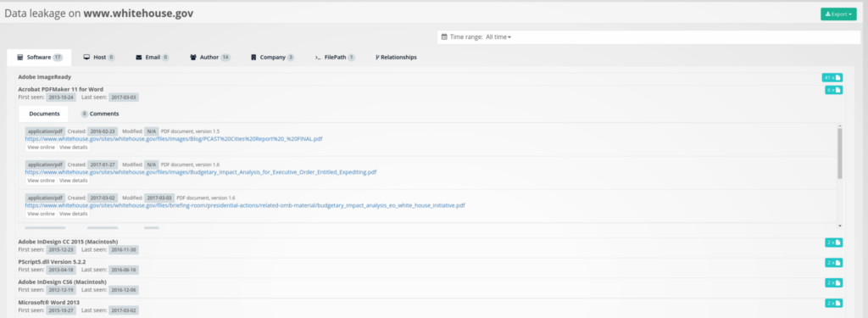Viewport: 868px width, 318px height.
Task: Open the green Export dropdown button
Action: coord(838,14)
